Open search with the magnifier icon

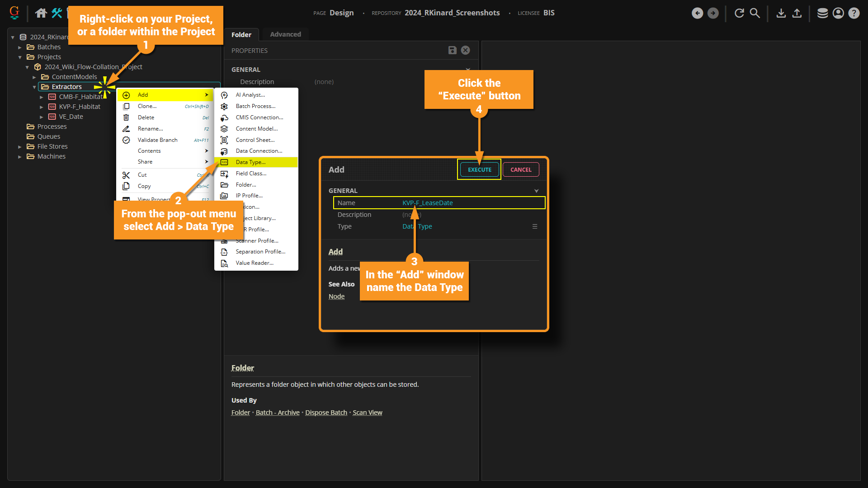pyautogui.click(x=755, y=13)
